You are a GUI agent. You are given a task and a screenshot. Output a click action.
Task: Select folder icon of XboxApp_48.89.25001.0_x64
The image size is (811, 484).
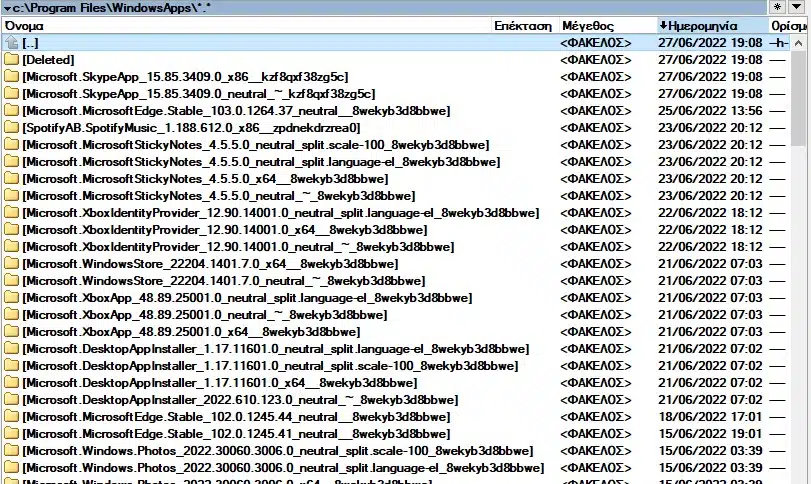(11, 332)
